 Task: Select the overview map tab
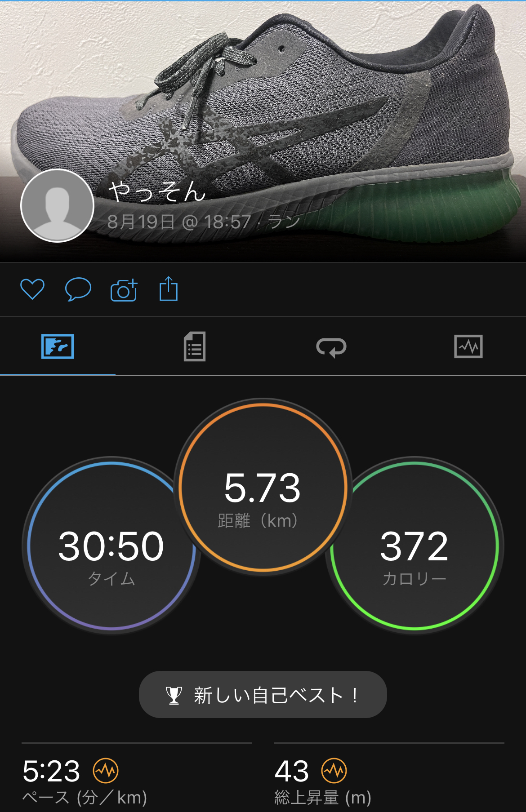point(58,346)
